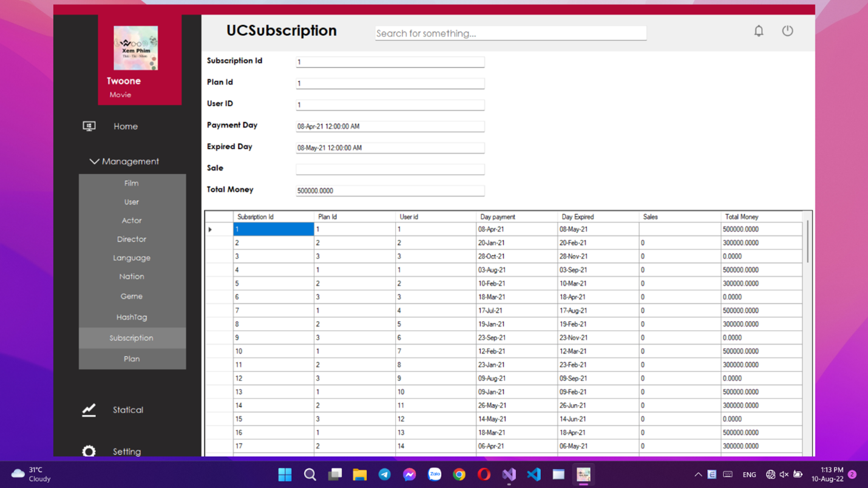Select Subscription Id cell 10

tap(274, 351)
